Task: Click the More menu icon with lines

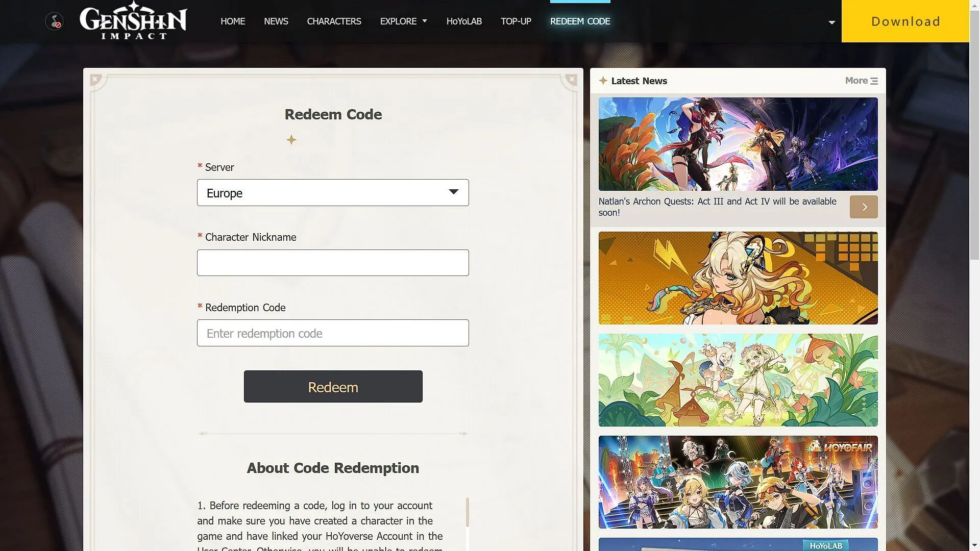Action: point(874,81)
